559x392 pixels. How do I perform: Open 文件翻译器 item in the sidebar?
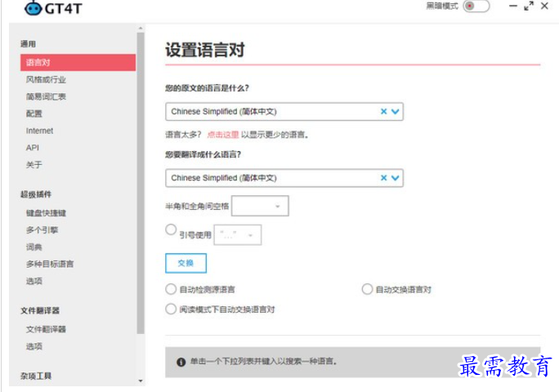(x=46, y=329)
